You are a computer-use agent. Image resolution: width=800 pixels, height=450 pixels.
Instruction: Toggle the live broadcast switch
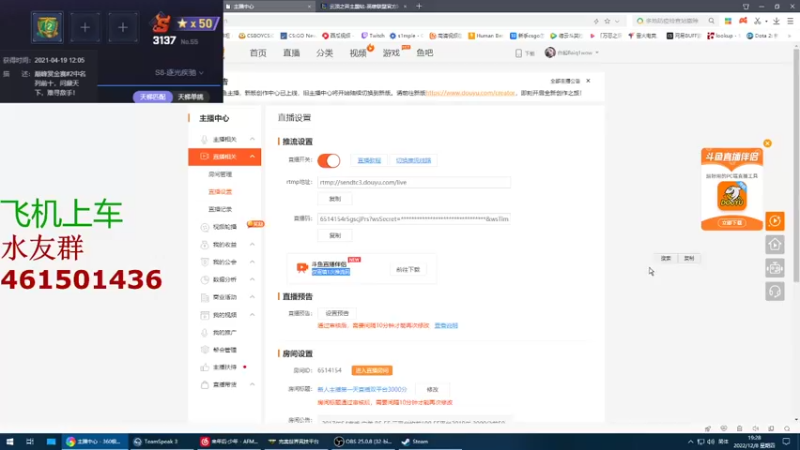[x=329, y=160]
